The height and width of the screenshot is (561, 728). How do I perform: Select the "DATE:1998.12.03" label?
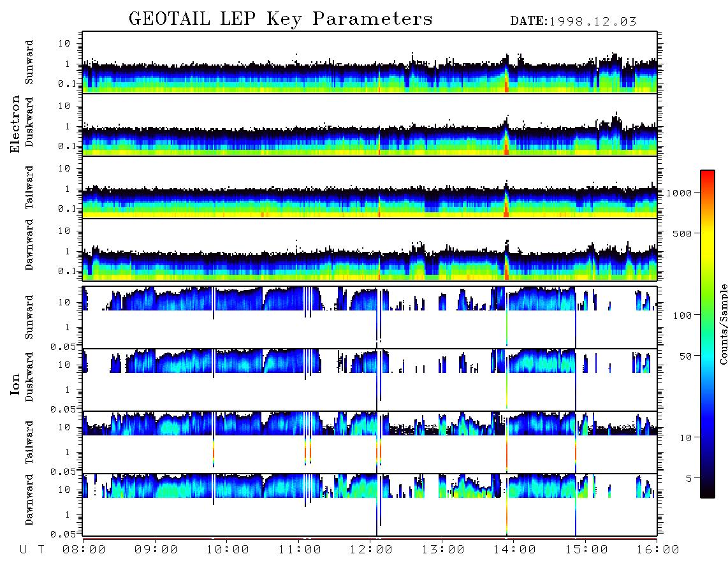click(573, 22)
